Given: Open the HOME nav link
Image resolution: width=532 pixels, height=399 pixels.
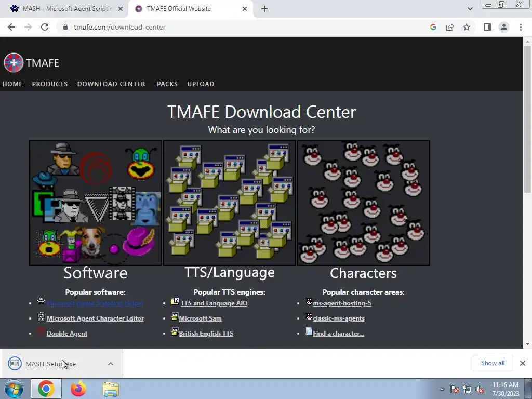Looking at the screenshot, I should pos(12,84).
